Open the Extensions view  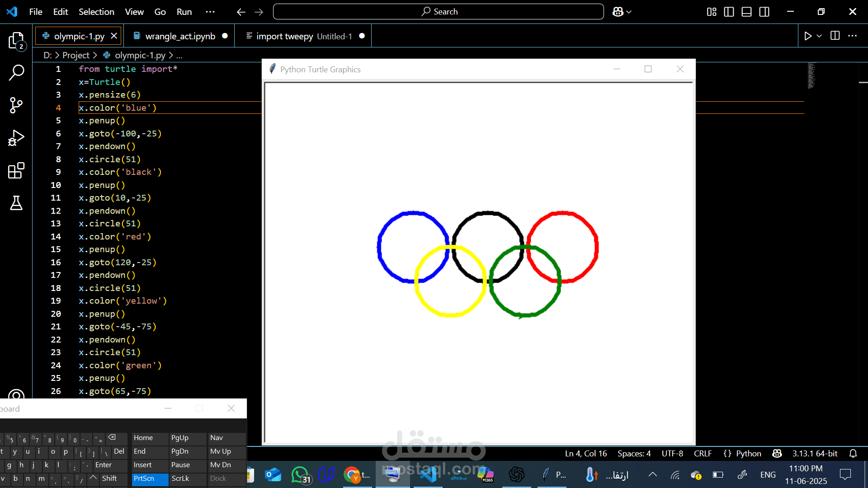(16, 170)
